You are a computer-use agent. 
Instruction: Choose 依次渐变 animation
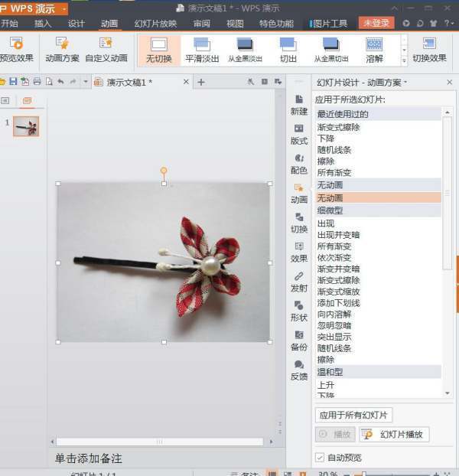tap(334, 258)
